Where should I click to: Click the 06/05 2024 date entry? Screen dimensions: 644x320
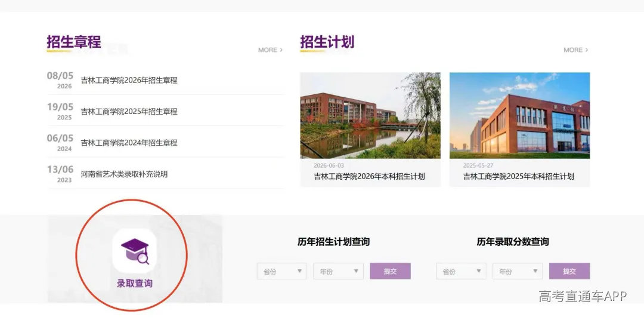[60, 143]
